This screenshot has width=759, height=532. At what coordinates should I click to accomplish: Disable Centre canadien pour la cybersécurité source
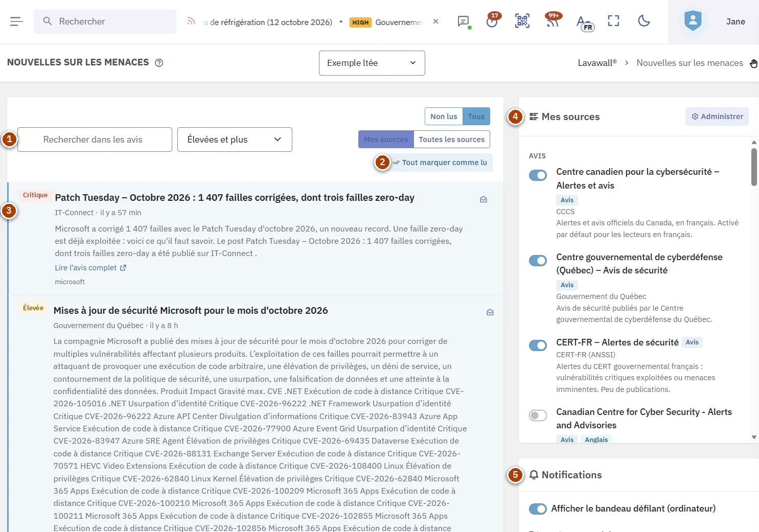click(538, 175)
